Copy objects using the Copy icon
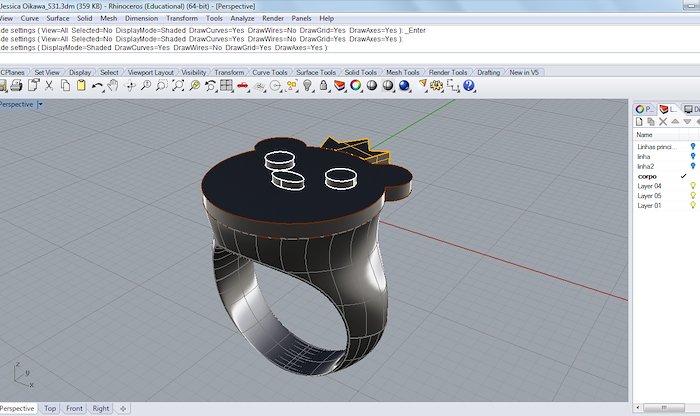Viewport: 700px width, 416px height. click(65, 85)
